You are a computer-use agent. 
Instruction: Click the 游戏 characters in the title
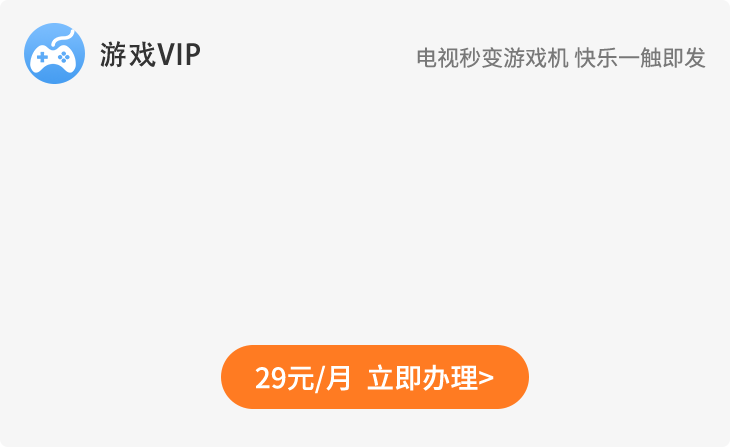point(128,54)
